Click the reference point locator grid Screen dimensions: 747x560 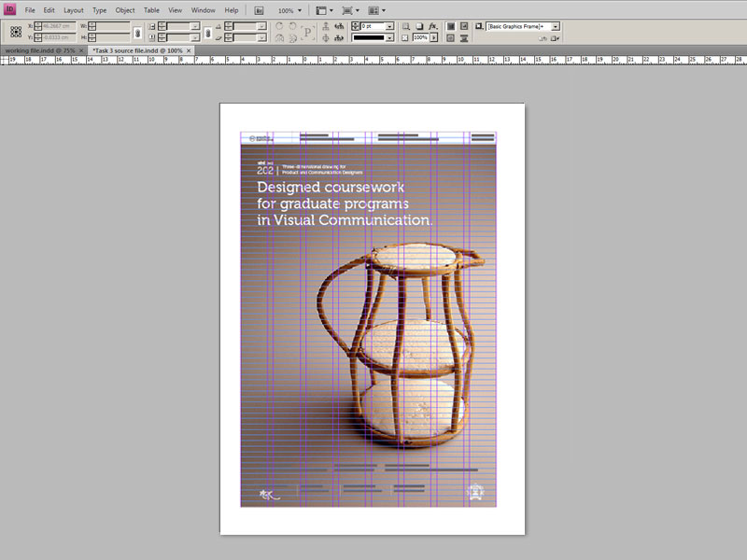tap(16, 32)
